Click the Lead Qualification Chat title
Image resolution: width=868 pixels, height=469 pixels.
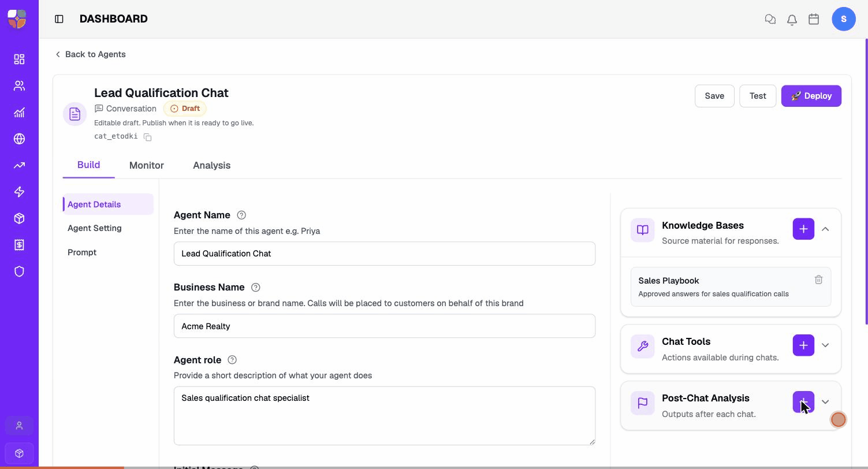coord(161,93)
